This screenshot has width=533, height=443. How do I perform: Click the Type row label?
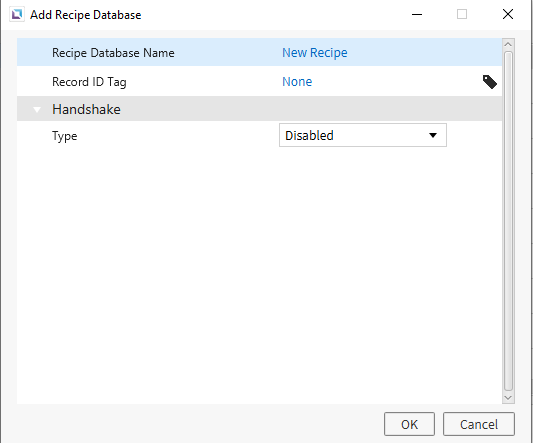tap(65, 136)
